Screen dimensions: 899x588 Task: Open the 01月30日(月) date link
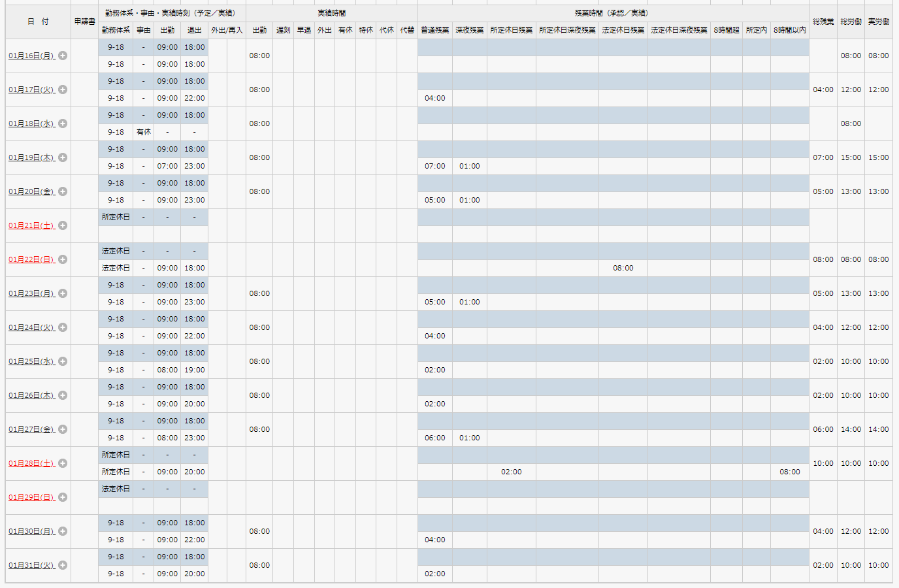(x=31, y=531)
